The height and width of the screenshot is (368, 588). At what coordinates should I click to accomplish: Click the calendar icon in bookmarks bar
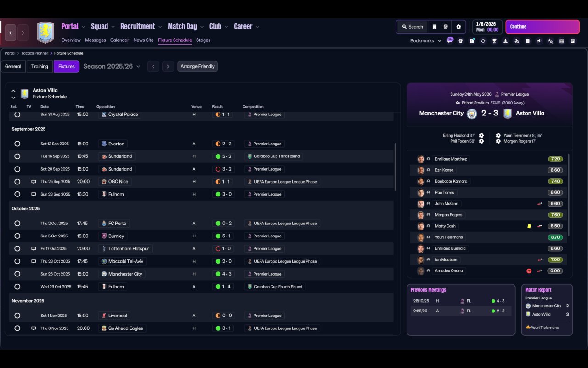point(561,41)
